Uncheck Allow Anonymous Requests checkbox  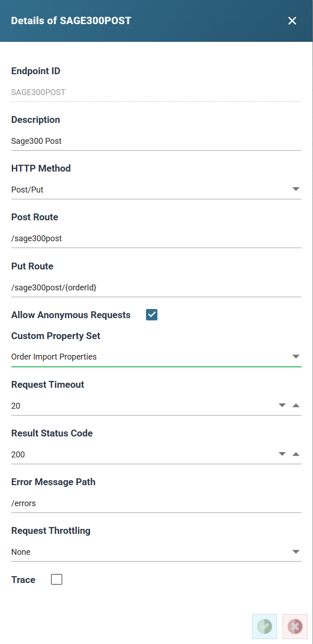[151, 314]
